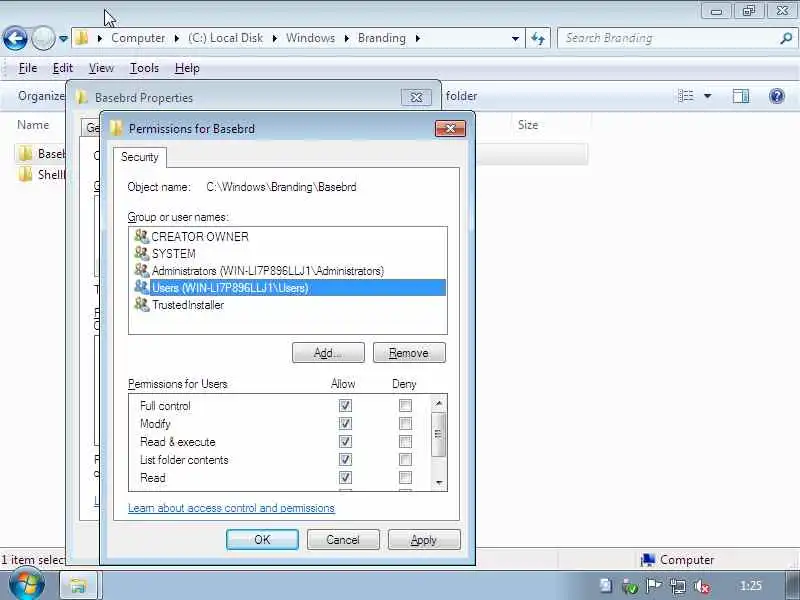This screenshot has height=600, width=800.
Task: Click the Explorer forward arrow button
Action: point(43,38)
